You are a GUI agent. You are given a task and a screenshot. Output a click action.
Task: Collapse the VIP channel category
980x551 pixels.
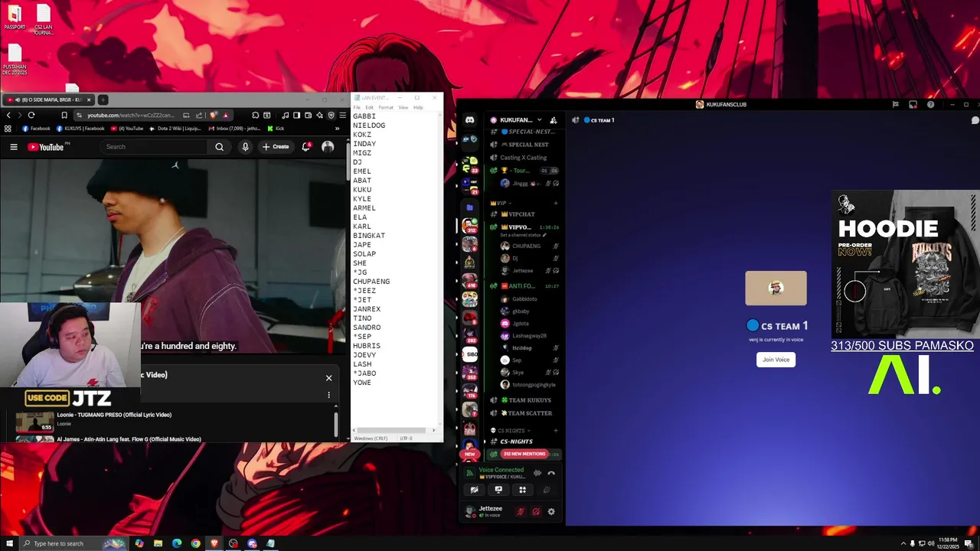[502, 203]
